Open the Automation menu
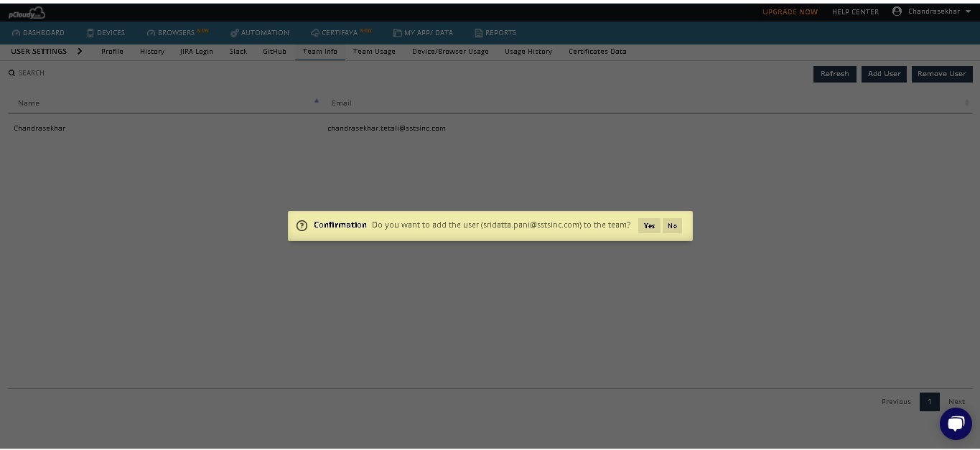 (259, 32)
